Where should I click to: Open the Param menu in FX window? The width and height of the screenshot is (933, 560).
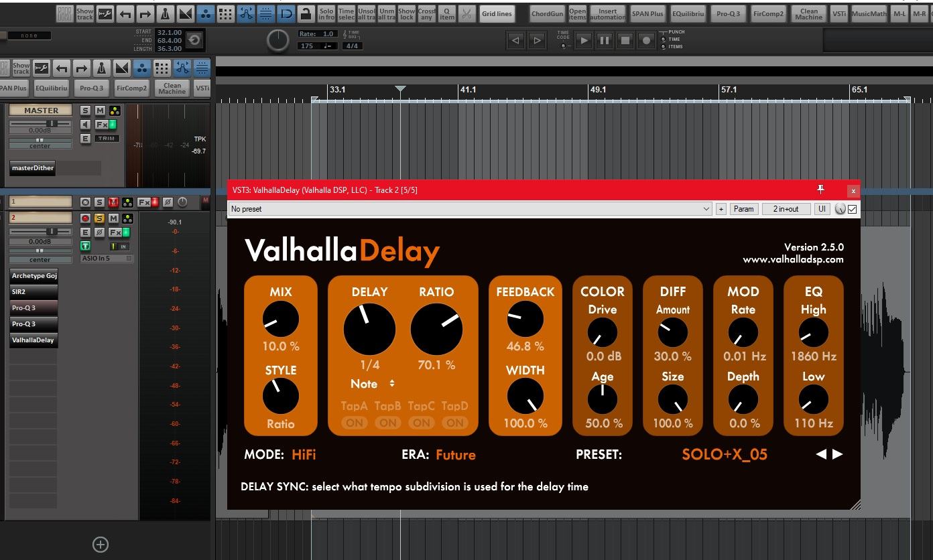click(x=743, y=209)
